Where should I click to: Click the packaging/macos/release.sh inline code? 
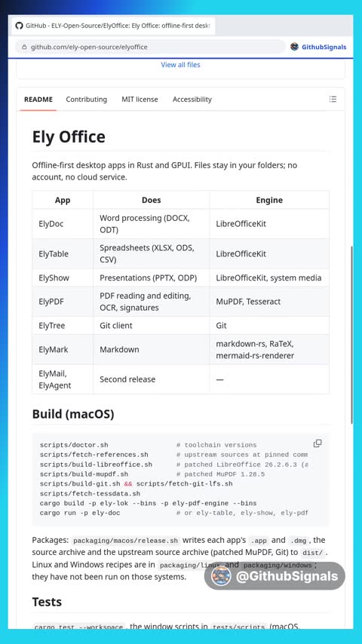[x=125, y=541]
